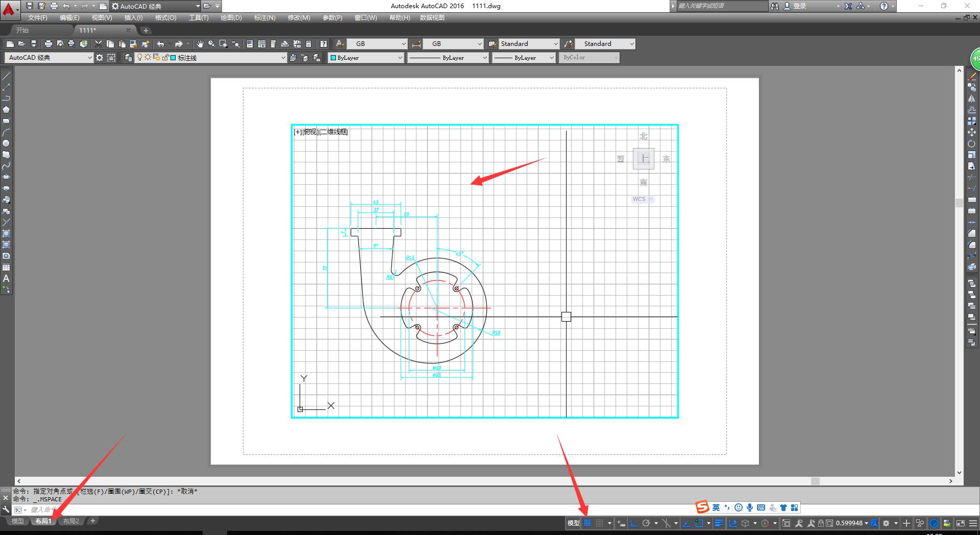Toggle snap mode in status bar
The width and height of the screenshot is (980, 535).
[x=600, y=523]
